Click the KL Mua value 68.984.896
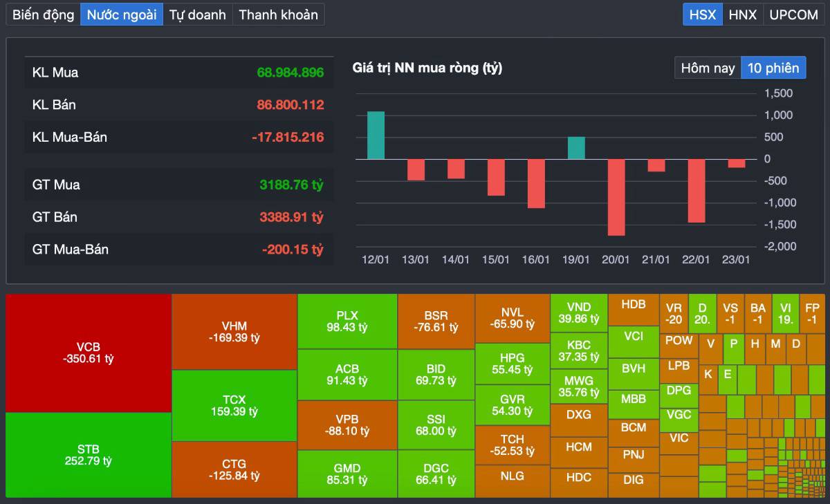This screenshot has width=830, height=504. [290, 73]
